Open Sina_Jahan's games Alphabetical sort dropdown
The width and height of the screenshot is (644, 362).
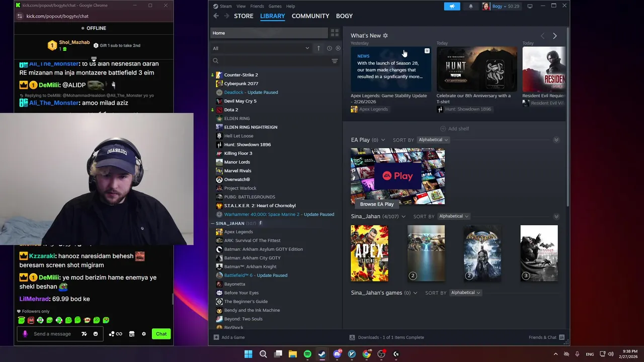coord(465,293)
